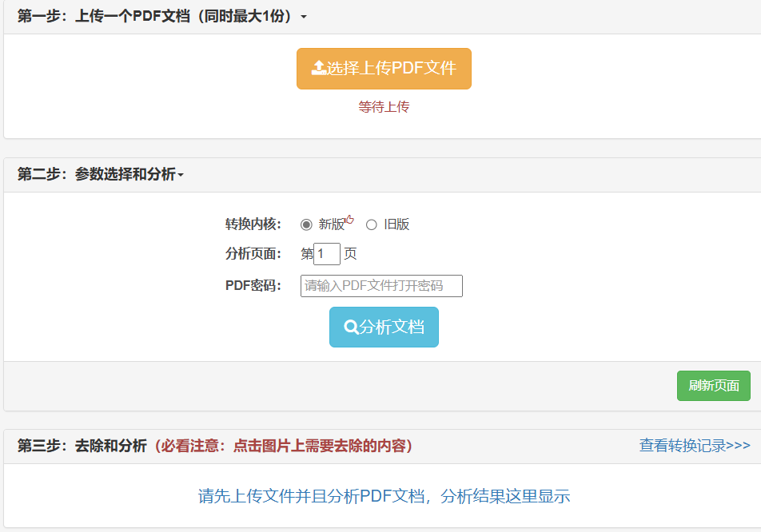Click the 等待上传 status text
761x532 pixels.
tap(384, 106)
